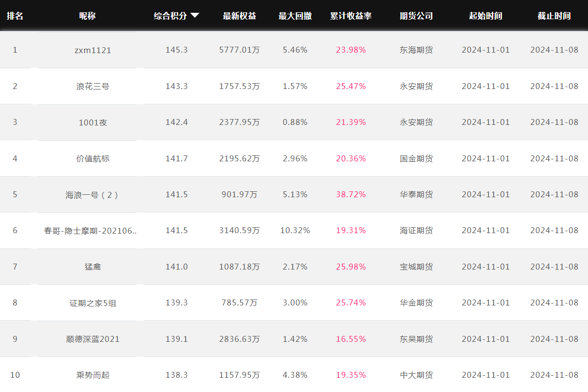This screenshot has height=392, width=588.
Task: Select rank number 10
Action: [x=15, y=375]
